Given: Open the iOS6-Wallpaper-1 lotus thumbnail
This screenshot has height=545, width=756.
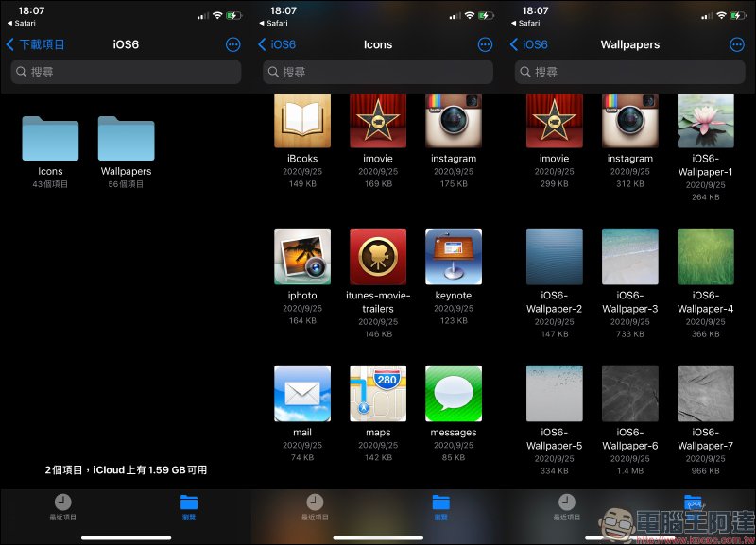Looking at the screenshot, I should pyautogui.click(x=705, y=120).
